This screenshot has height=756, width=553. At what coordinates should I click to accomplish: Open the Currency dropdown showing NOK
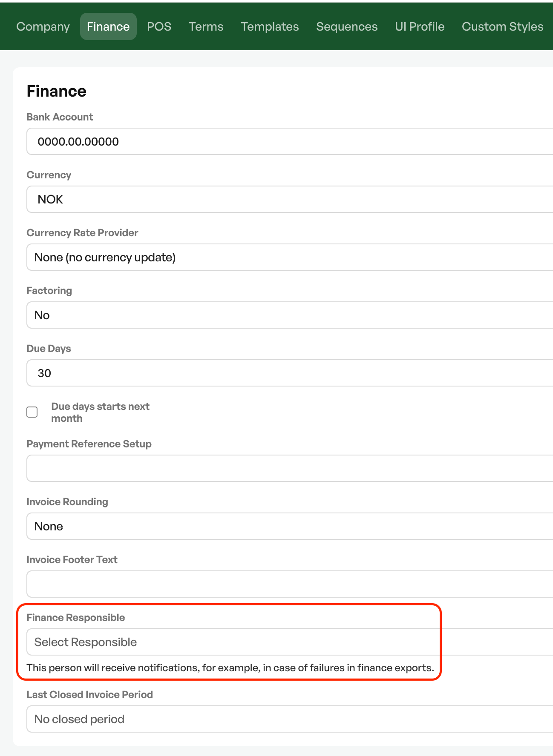coord(290,199)
